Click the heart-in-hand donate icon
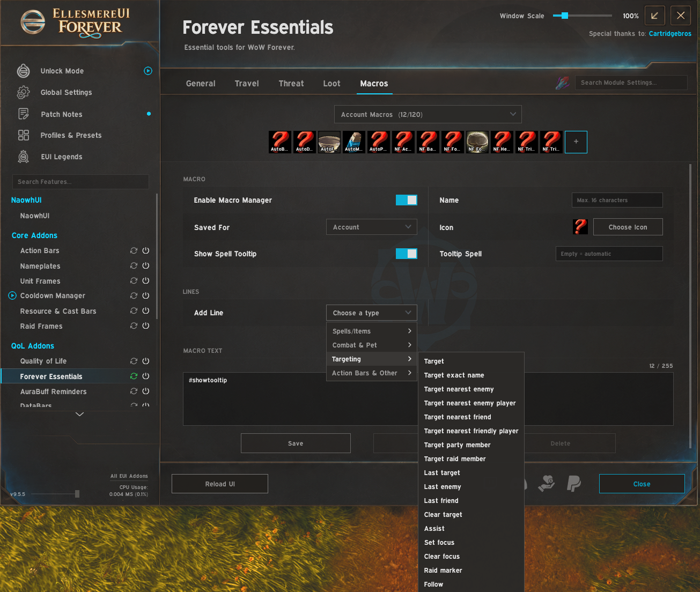 (x=547, y=484)
